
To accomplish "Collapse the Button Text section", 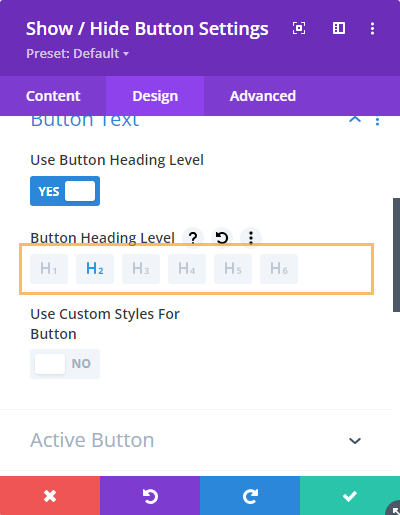I will 355,119.
